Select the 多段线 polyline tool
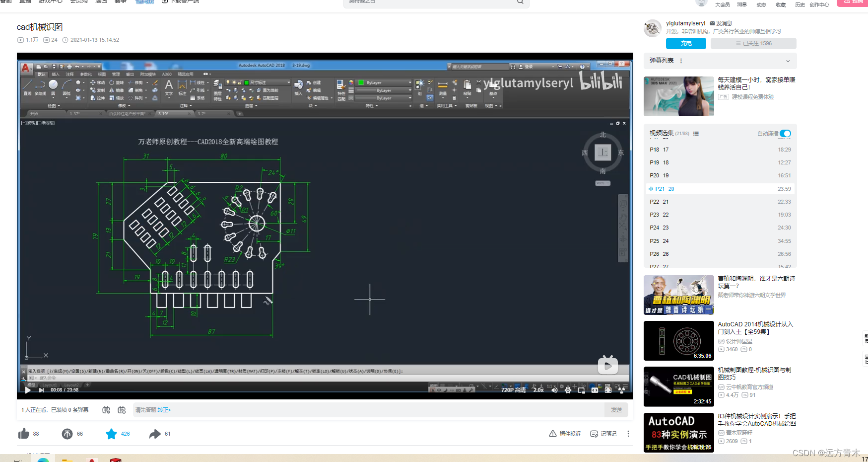The height and width of the screenshot is (462, 868). [x=40, y=87]
